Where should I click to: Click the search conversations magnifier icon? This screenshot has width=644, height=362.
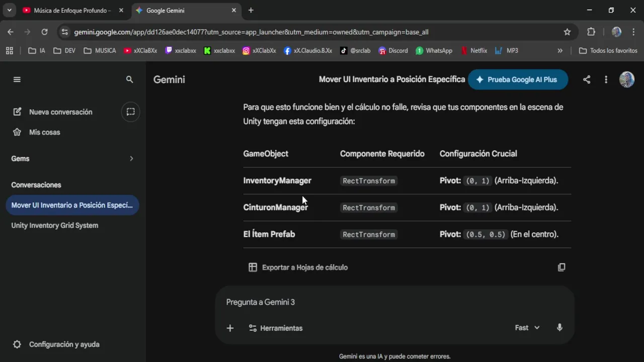click(129, 79)
